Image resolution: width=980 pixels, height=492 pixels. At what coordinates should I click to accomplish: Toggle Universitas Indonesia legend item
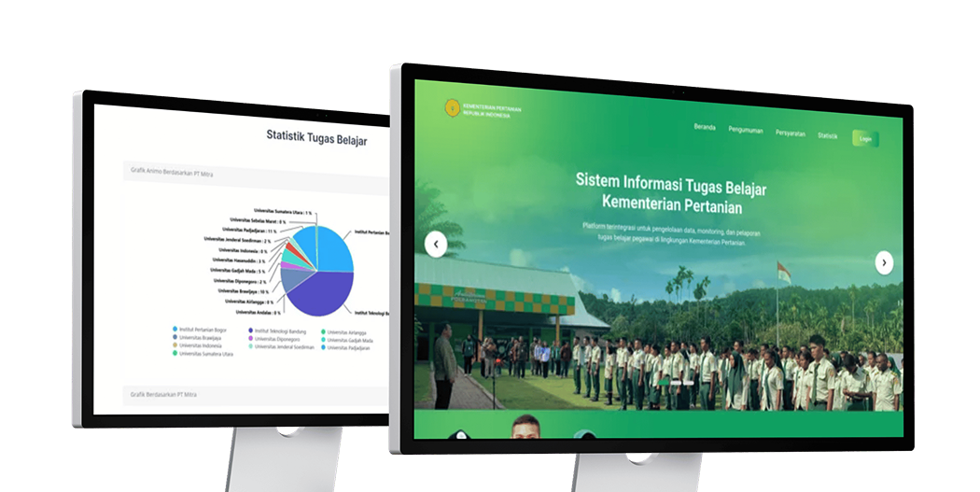coord(197,345)
